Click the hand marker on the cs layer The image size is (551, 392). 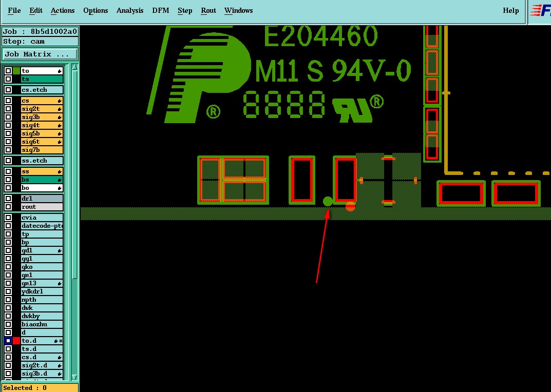(x=60, y=101)
